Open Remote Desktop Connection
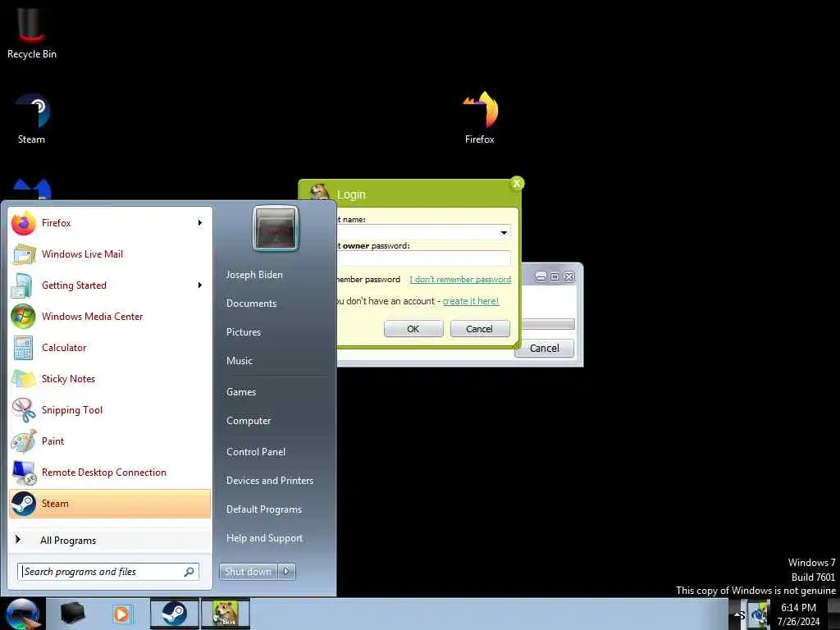Image resolution: width=840 pixels, height=630 pixels. (x=110, y=472)
